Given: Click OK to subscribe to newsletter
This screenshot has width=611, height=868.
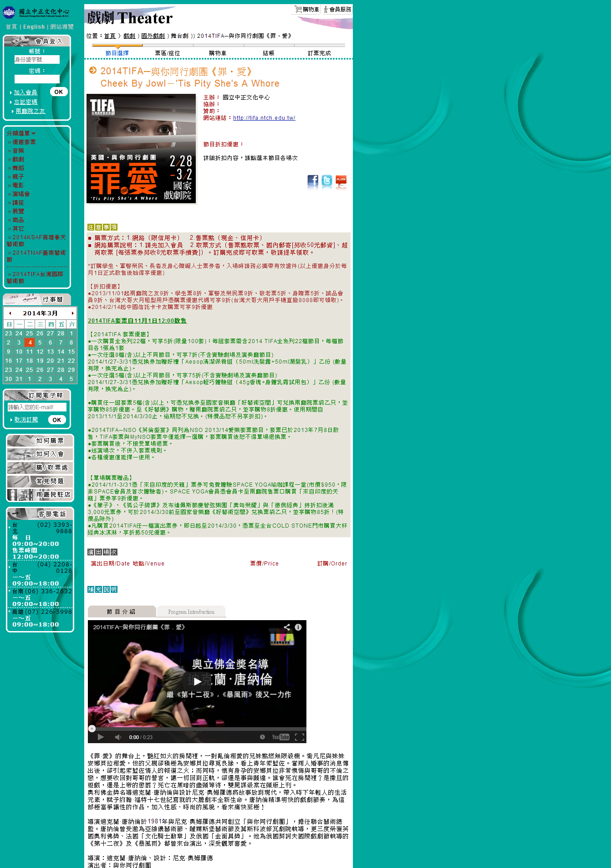Looking at the screenshot, I should (57, 420).
